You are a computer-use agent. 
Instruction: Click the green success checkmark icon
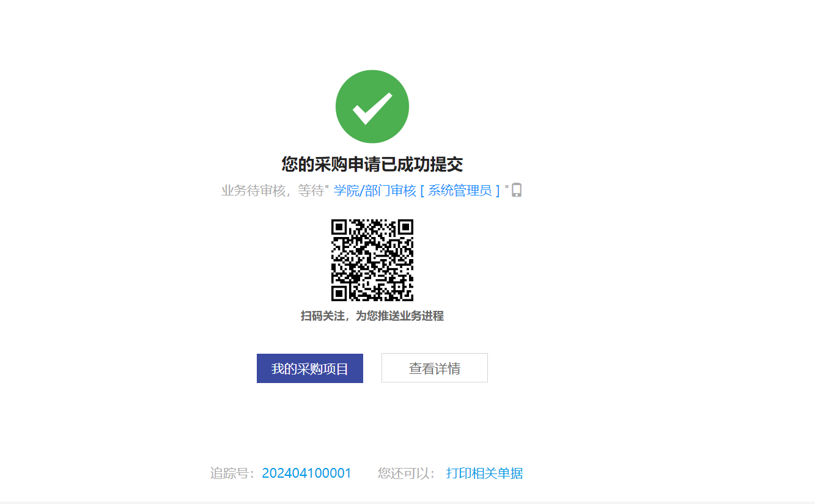click(x=372, y=107)
